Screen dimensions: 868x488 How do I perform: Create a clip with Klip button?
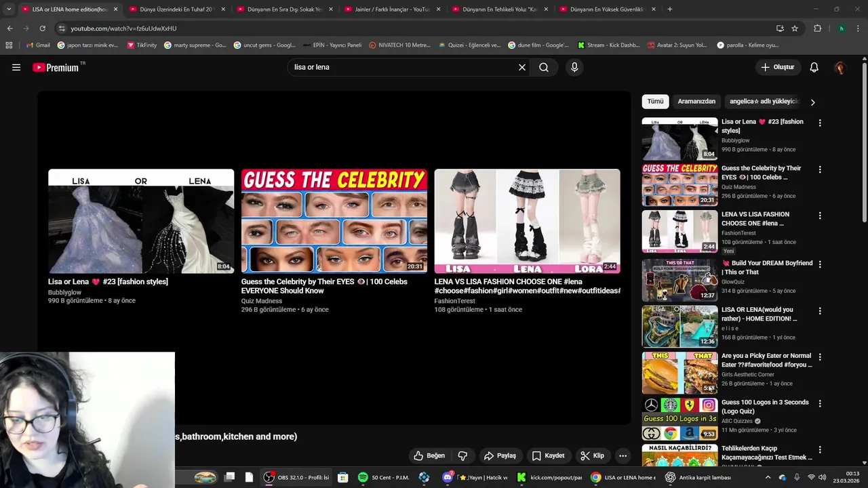pyautogui.click(x=593, y=455)
